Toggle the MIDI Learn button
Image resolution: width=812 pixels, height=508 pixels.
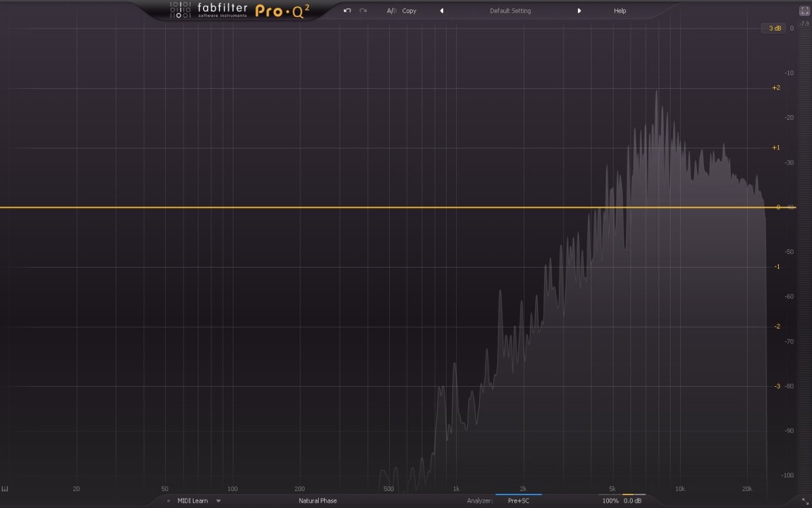coord(192,501)
